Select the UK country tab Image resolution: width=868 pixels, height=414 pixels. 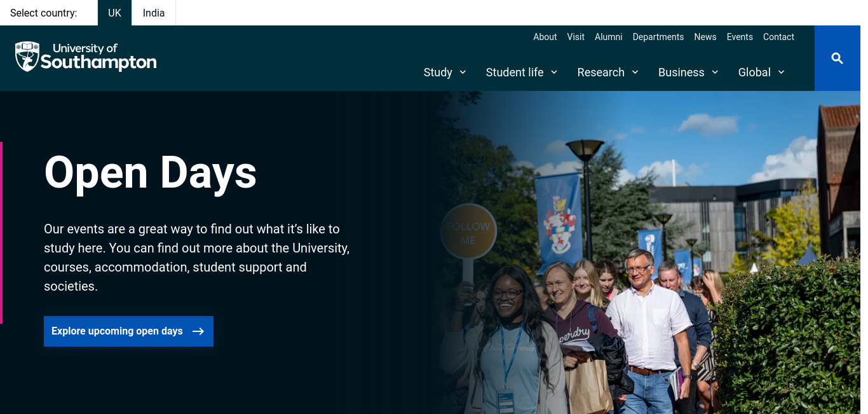114,13
